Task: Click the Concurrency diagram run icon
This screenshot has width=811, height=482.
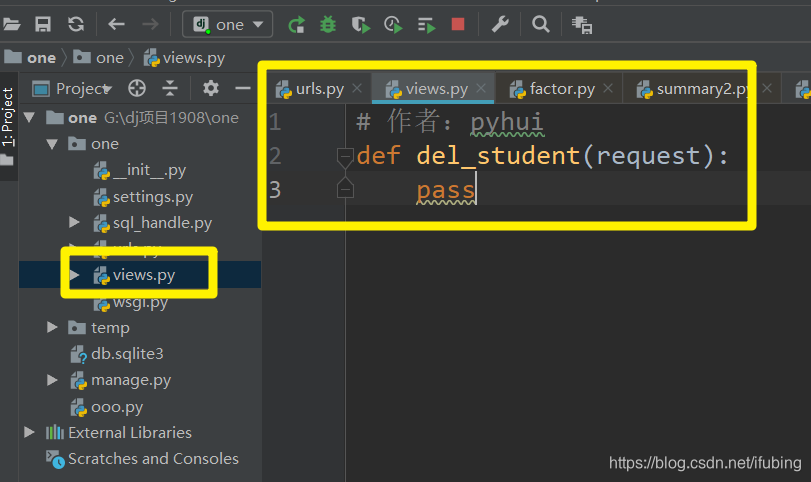Action: 427,25
